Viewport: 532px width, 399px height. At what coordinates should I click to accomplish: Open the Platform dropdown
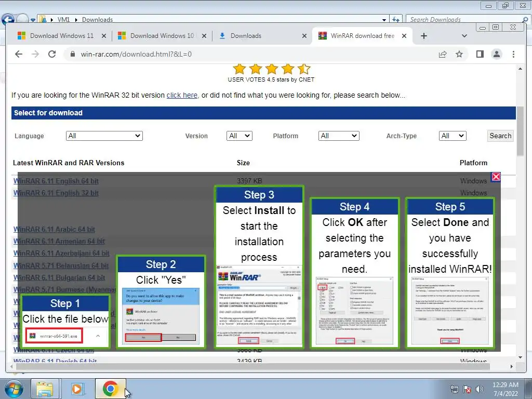339,136
